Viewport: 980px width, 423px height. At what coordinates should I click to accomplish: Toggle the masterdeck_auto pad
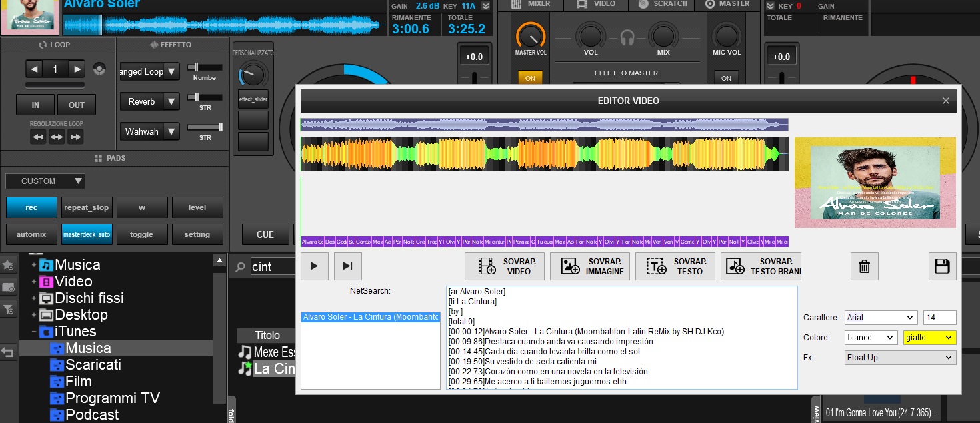[x=87, y=234]
